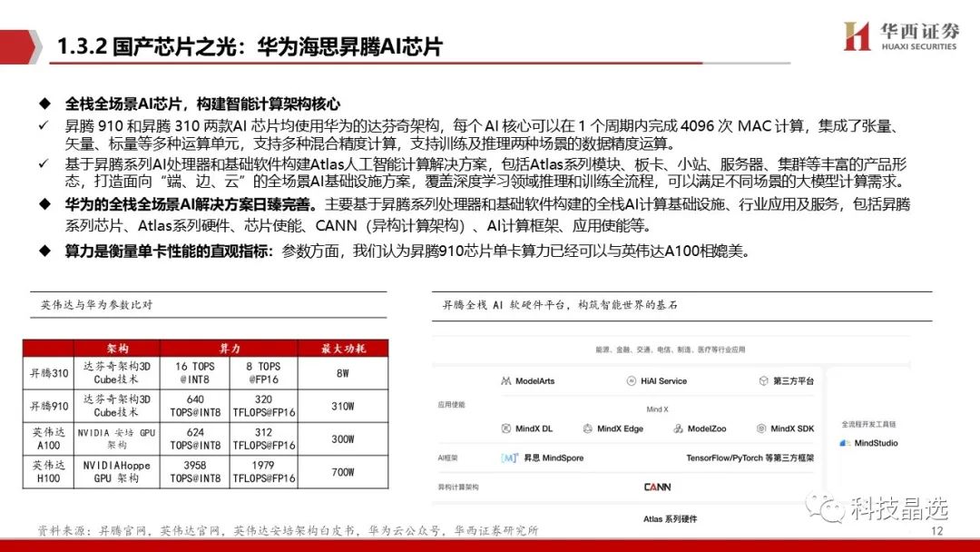Click the Mind X label
The height and width of the screenshot is (552, 980).
[x=657, y=409]
